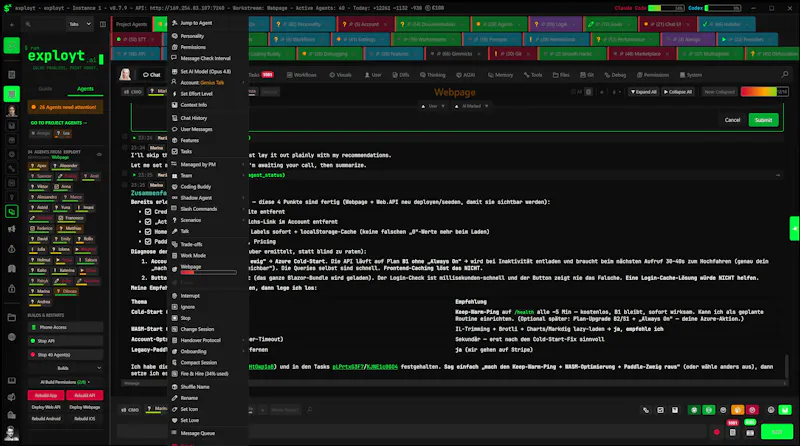This screenshot has height=446, width=800.
Task: Click Fire & Hire icon
Action: pyautogui.click(x=174, y=374)
